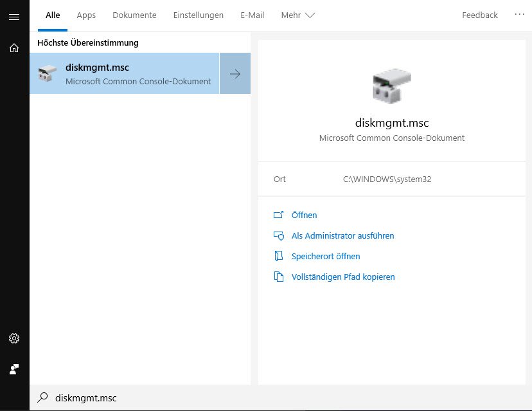Click the Öffnen open icon

(x=279, y=215)
